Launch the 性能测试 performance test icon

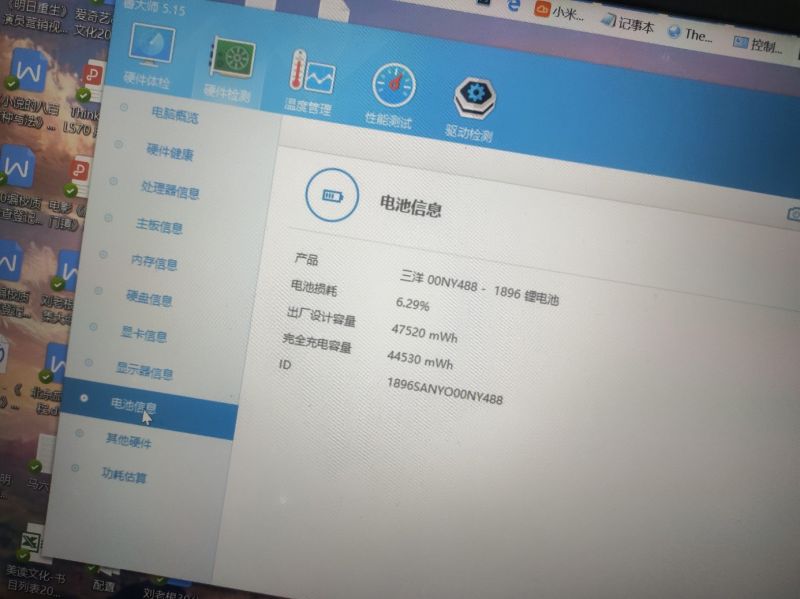(391, 96)
